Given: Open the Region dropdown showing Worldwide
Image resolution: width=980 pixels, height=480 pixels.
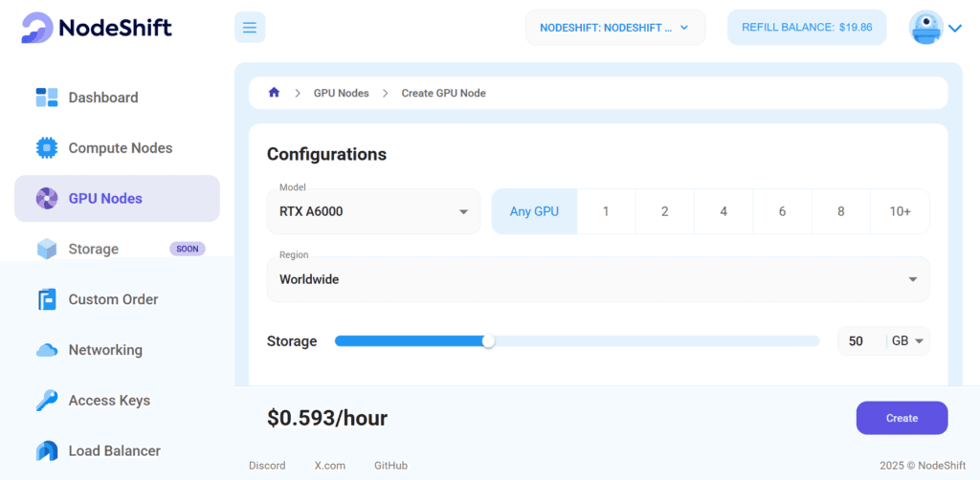Looking at the screenshot, I should tap(598, 279).
